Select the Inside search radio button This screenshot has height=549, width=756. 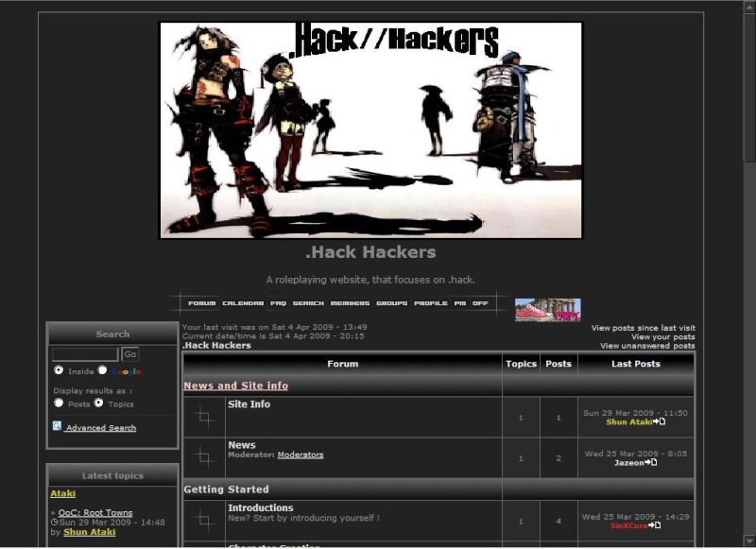click(59, 370)
